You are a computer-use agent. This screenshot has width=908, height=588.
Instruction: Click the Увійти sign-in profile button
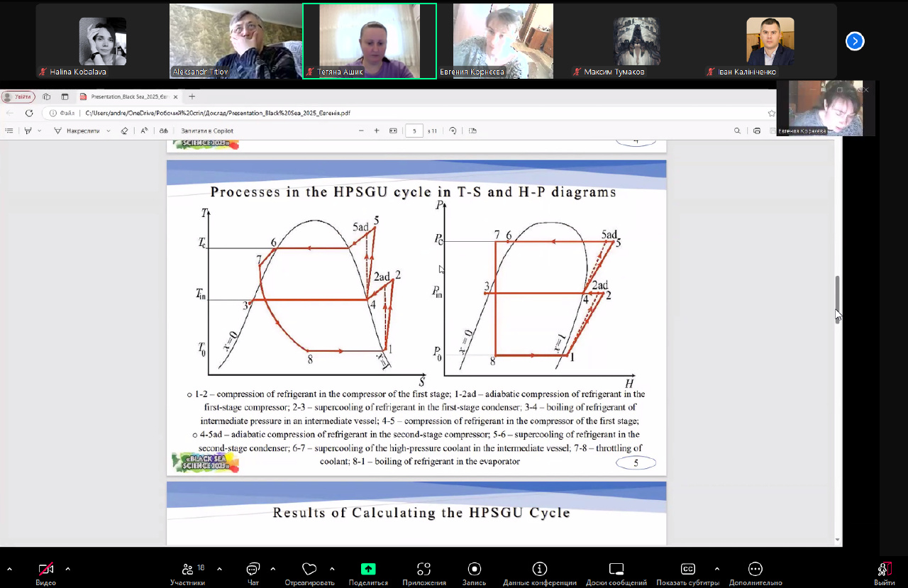18,96
